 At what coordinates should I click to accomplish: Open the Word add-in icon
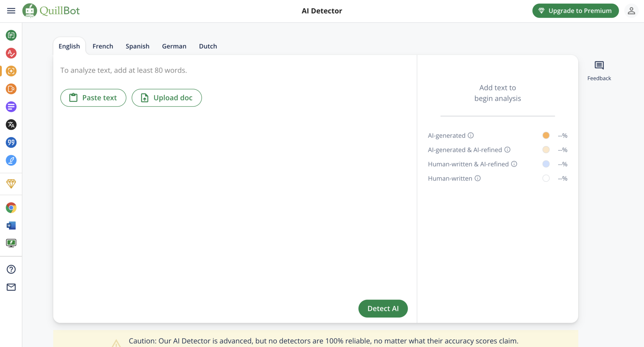point(11,225)
